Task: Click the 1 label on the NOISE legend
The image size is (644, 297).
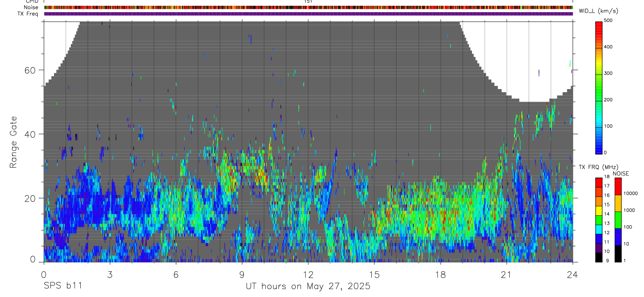Action: click(x=625, y=260)
